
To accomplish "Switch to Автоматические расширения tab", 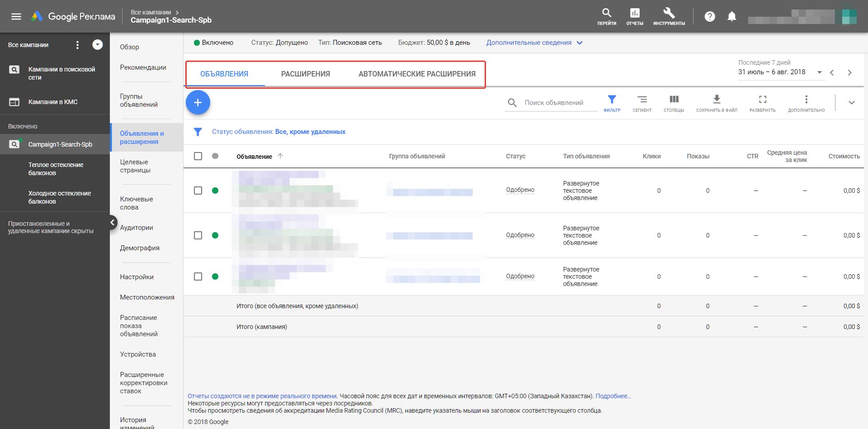I will pos(417,74).
